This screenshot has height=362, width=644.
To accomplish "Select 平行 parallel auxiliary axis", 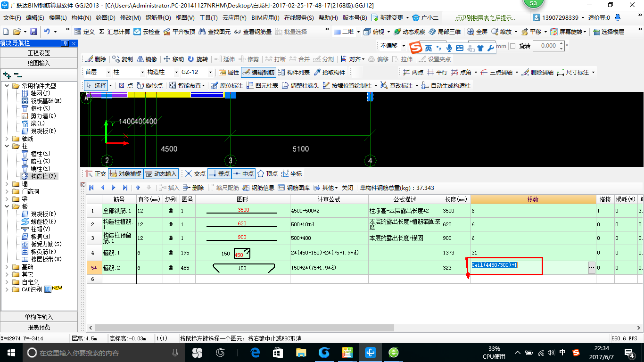I will pos(437,72).
